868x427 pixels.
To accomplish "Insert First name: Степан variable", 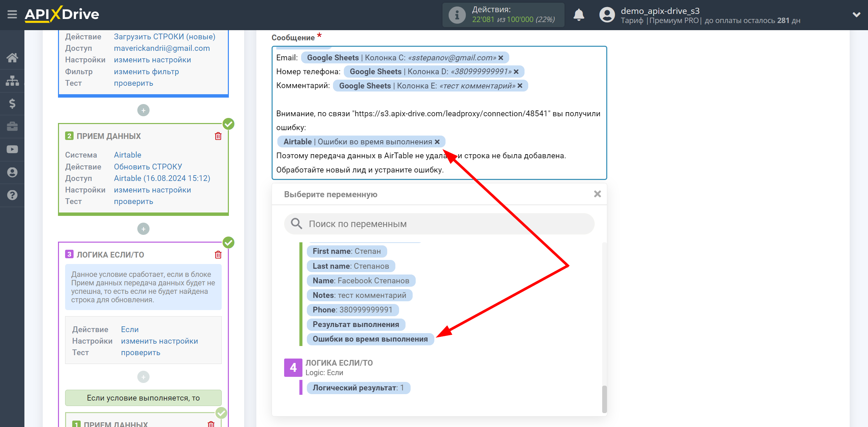I will (x=347, y=251).
